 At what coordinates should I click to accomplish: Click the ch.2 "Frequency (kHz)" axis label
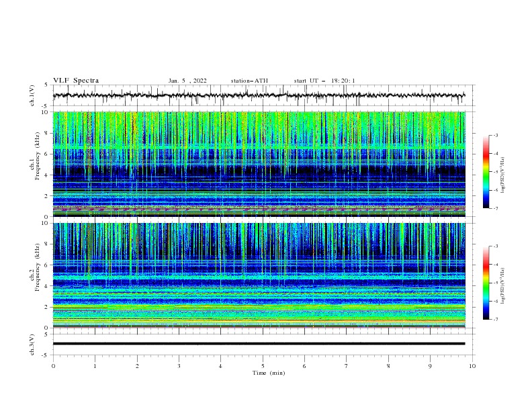[37, 267]
